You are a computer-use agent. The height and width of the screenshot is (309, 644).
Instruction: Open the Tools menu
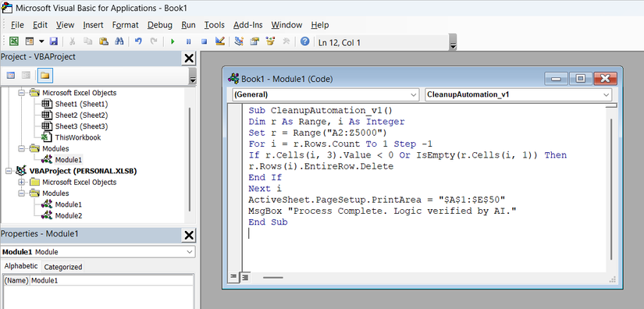(x=215, y=25)
